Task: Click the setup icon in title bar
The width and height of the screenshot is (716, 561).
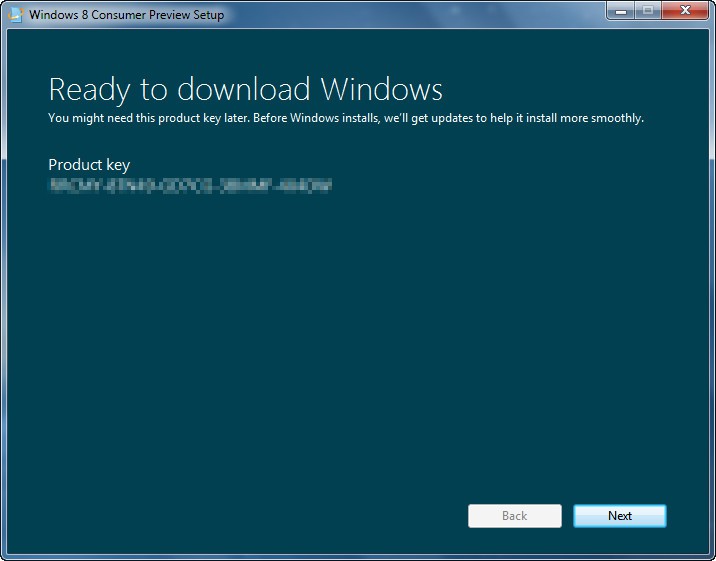Action: click(x=15, y=14)
